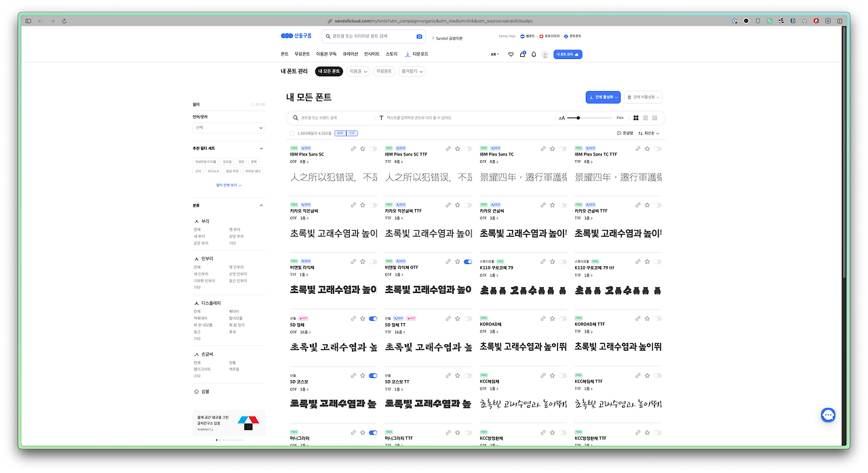Disable the activation toggle on SD 정체
Image resolution: width=868 pixels, height=473 pixels.
pyautogui.click(x=372, y=318)
